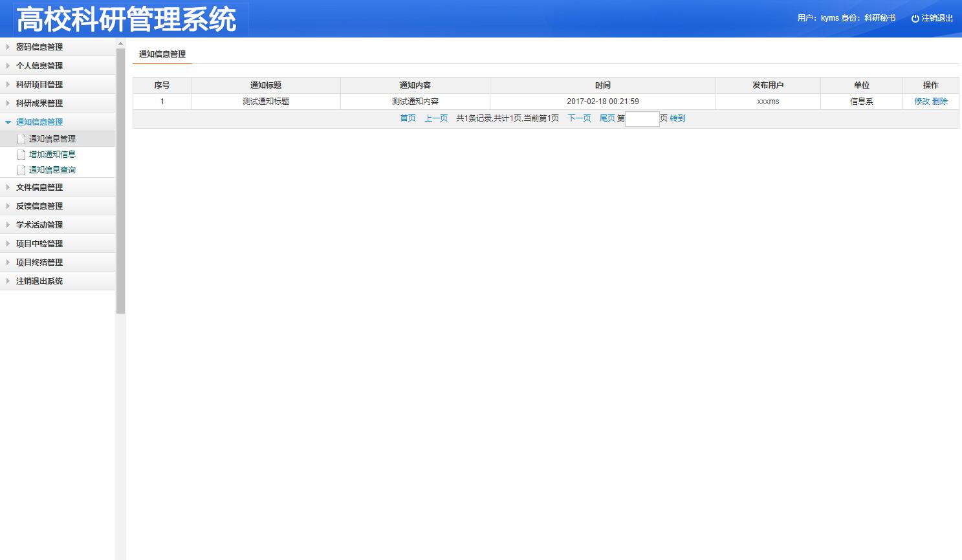This screenshot has height=560, width=962.
Task: Click the document icon beside 增加通知信息
Action: [x=21, y=154]
